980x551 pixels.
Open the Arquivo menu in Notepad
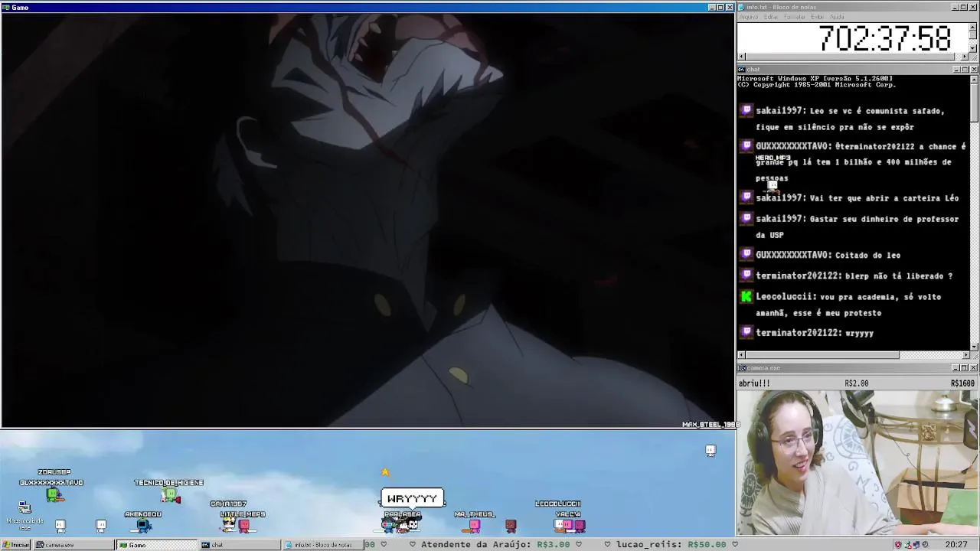pos(748,17)
